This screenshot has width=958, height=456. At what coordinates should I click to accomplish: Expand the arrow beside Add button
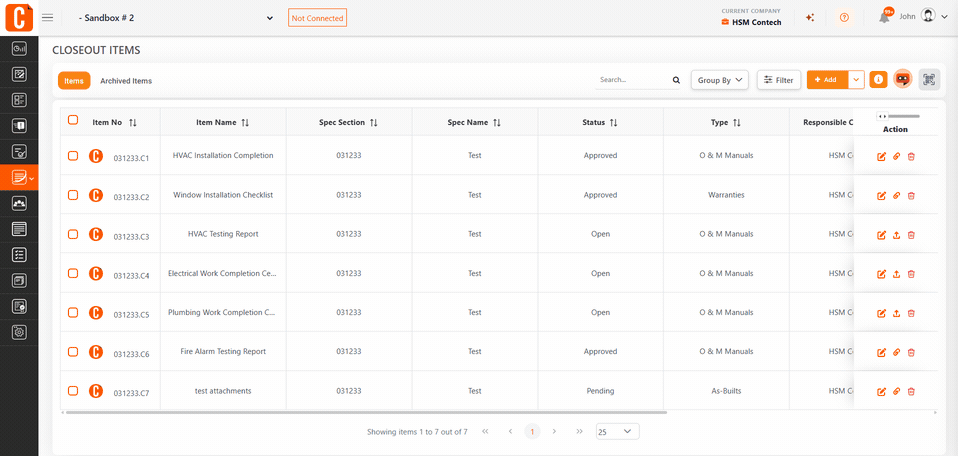857,79
